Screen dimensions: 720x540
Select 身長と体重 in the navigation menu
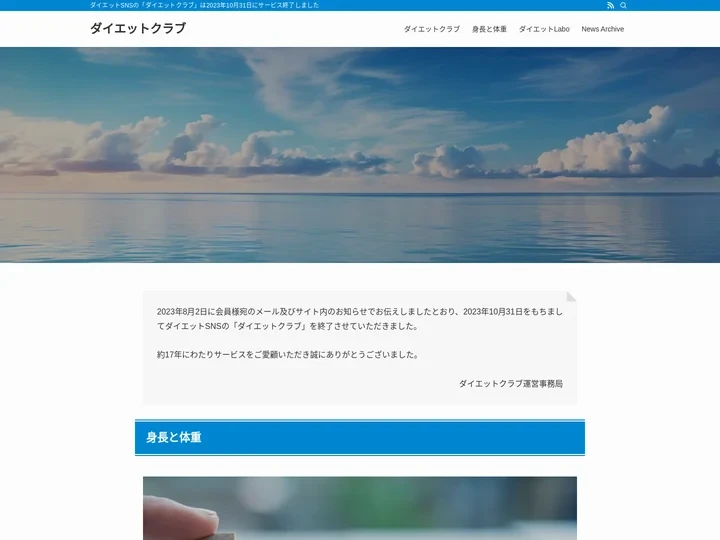pyautogui.click(x=489, y=29)
